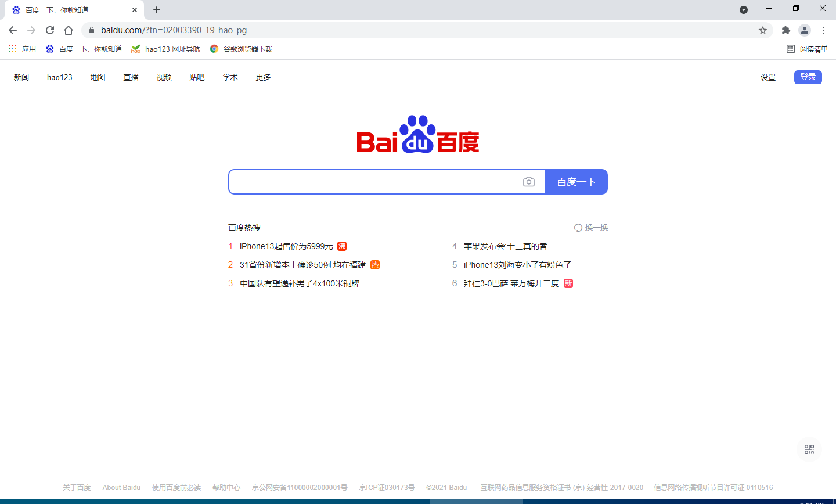Open Chrome three-dot menu

pos(823,30)
